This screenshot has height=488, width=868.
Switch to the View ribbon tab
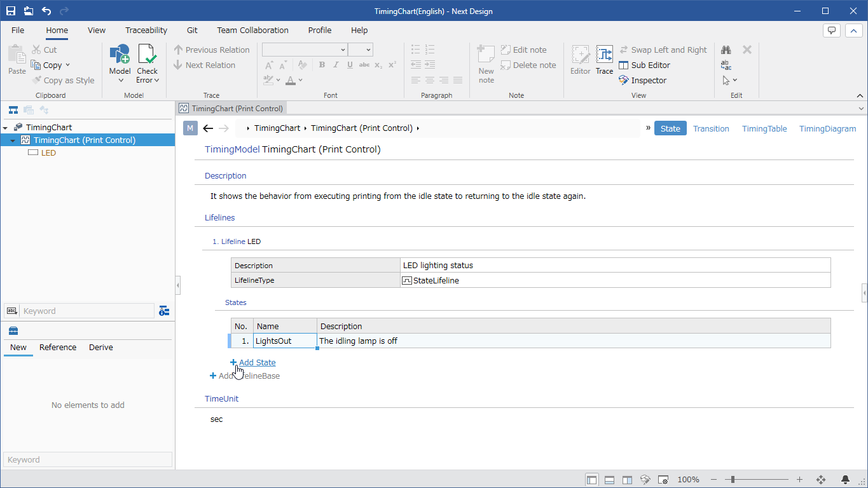tap(97, 30)
